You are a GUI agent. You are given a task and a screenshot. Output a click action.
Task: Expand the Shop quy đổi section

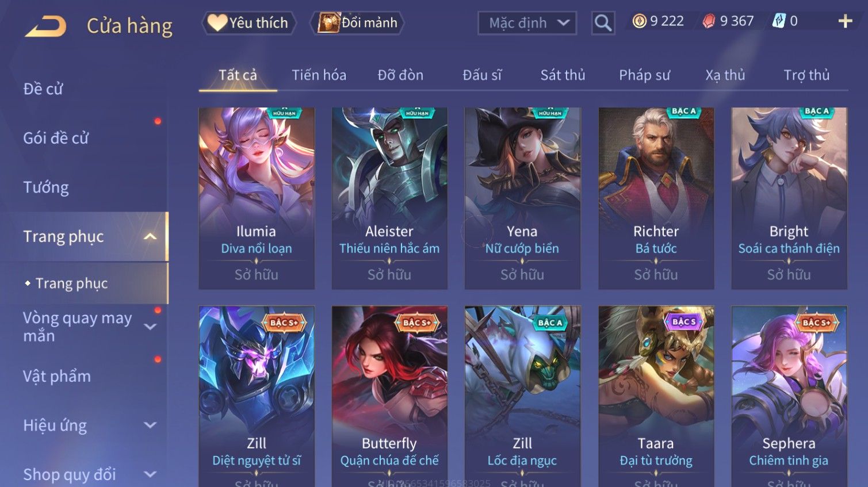150,474
